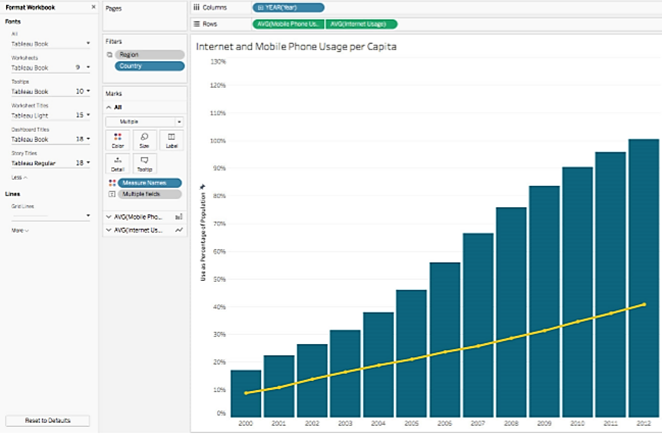This screenshot has height=437, width=662.
Task: Click the 2012 bar in the chart
Action: (643, 278)
